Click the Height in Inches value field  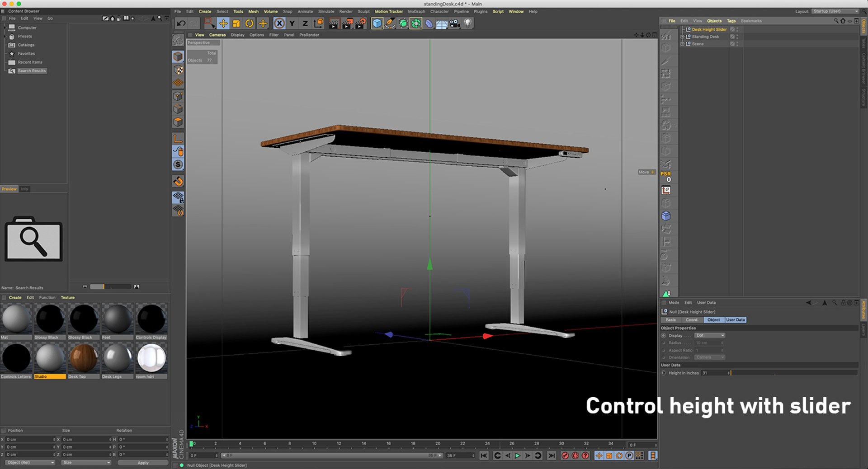(x=715, y=373)
